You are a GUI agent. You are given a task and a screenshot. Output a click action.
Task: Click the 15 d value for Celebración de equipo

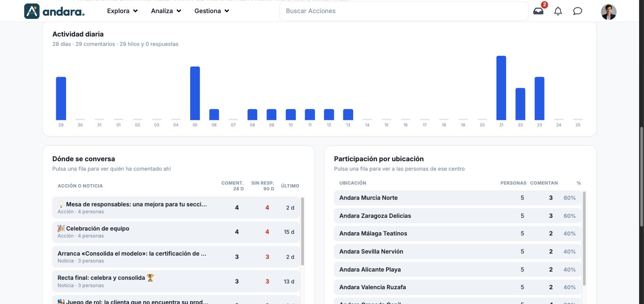[289, 232]
